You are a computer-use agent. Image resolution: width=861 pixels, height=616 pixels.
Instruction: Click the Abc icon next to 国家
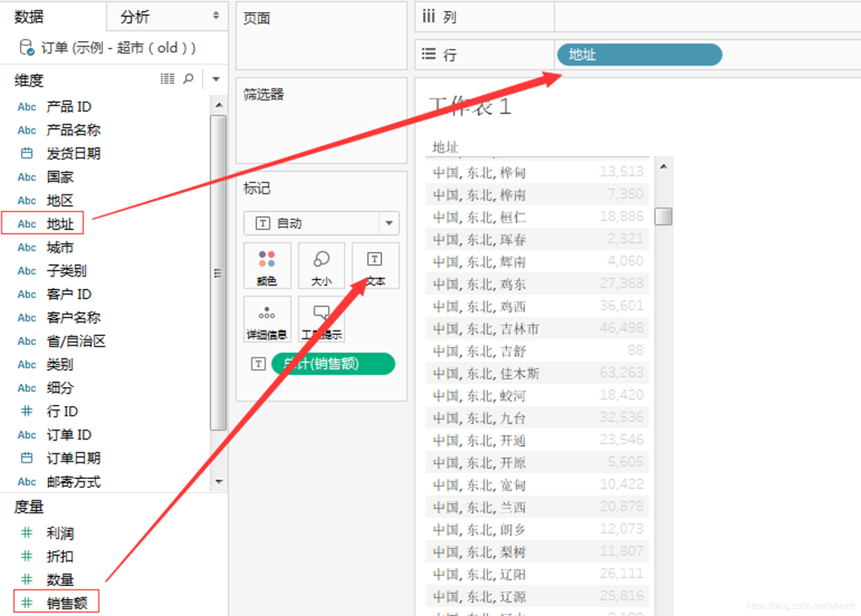click(x=26, y=177)
